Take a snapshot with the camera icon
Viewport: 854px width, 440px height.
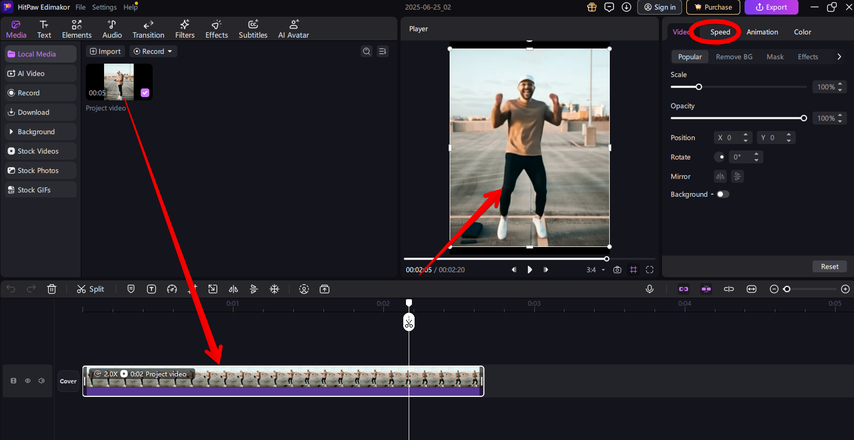[617, 270]
